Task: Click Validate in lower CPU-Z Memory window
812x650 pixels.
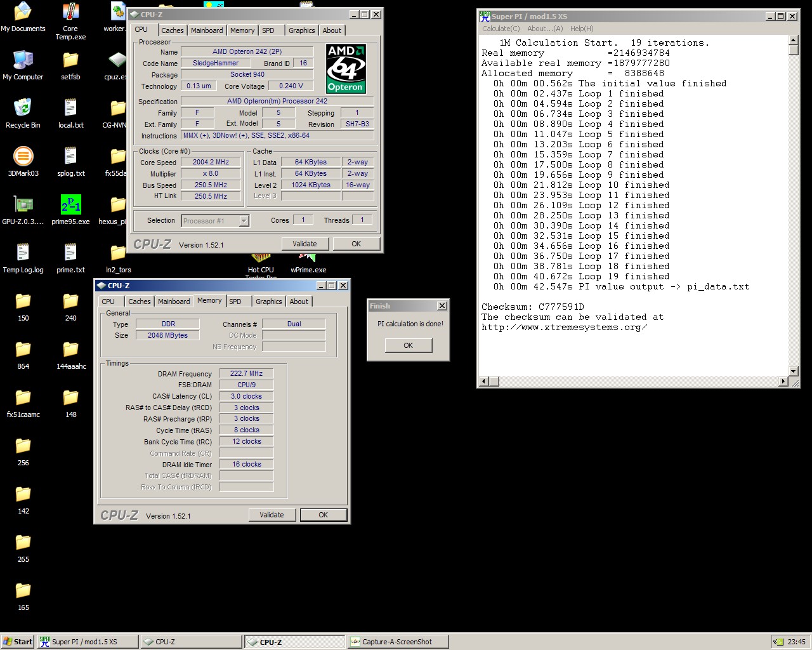Action: [272, 515]
